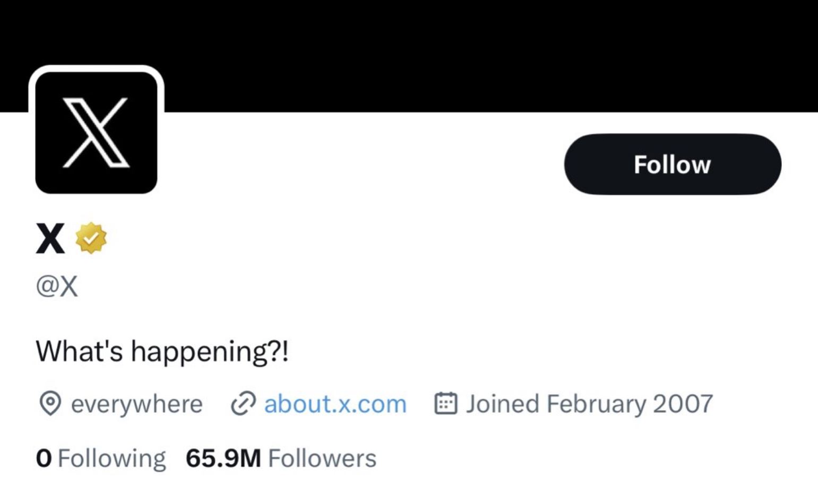The height and width of the screenshot is (504, 818).
Task: Click the location pin icon beside everywhere
Action: coord(50,404)
